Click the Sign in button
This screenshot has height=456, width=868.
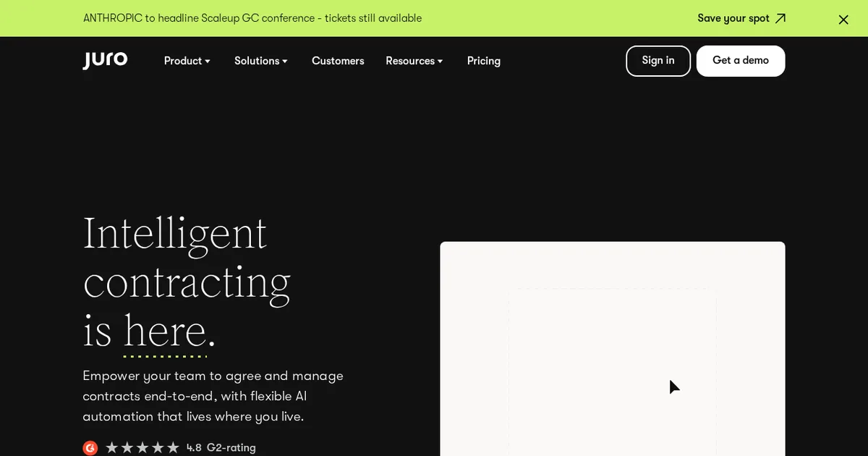click(658, 61)
